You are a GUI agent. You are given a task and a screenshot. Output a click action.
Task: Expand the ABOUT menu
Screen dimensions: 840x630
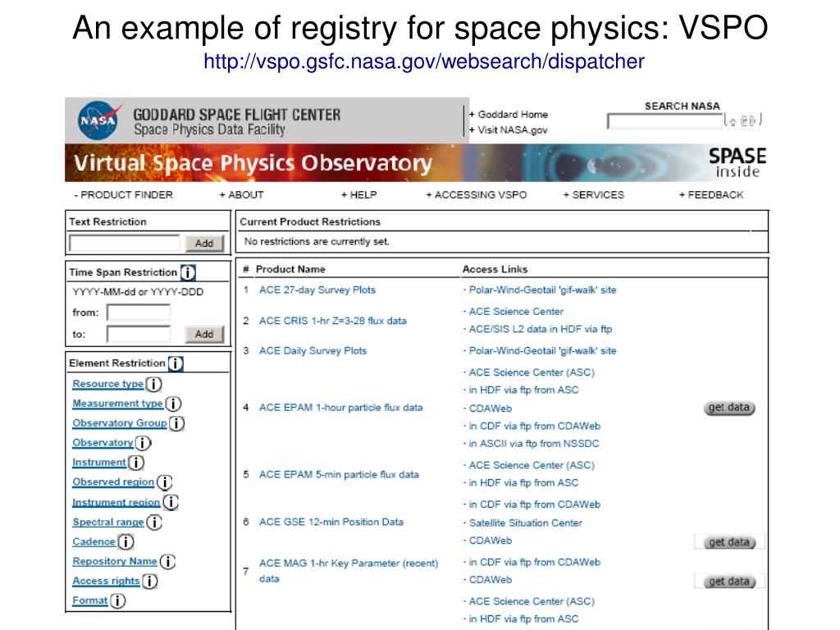(x=241, y=195)
